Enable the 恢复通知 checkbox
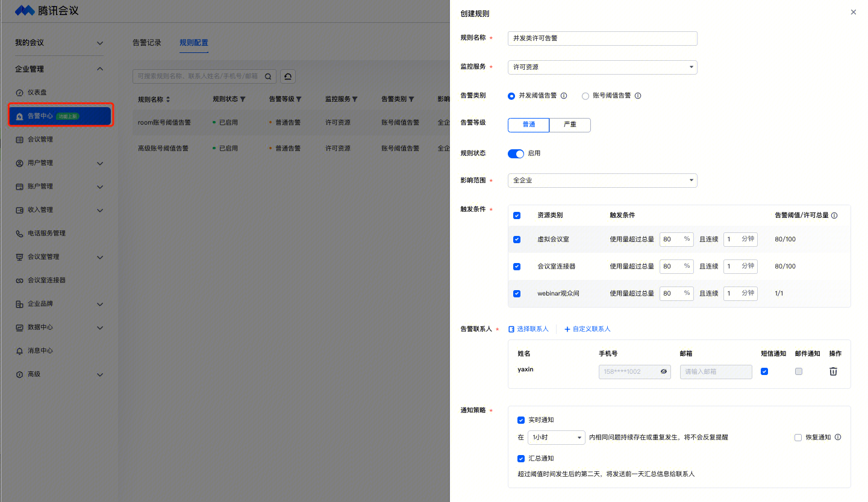Image resolution: width=868 pixels, height=502 pixels. [x=798, y=438]
